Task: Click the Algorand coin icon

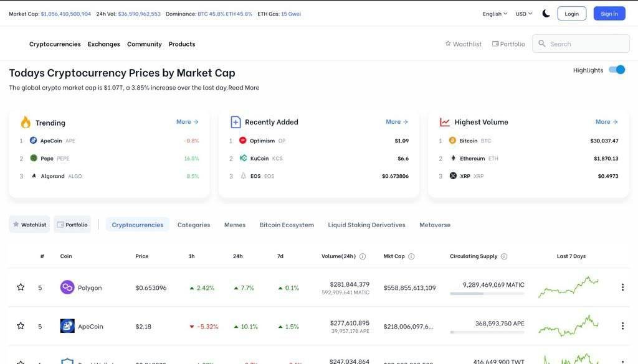Action: point(34,176)
